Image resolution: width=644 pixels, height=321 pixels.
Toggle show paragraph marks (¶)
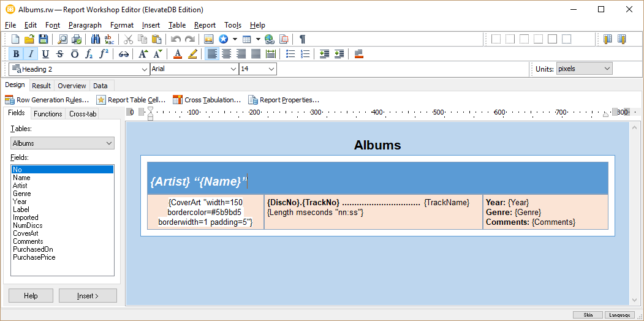[x=302, y=39]
